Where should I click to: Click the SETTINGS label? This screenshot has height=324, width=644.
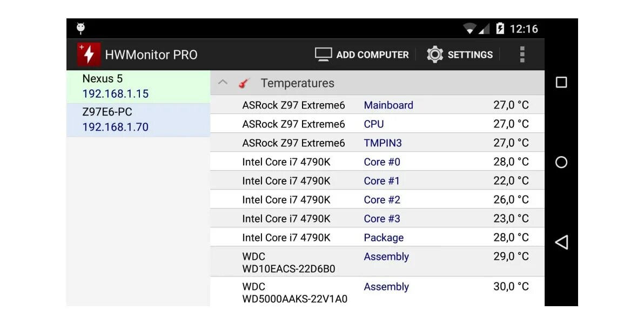click(470, 55)
